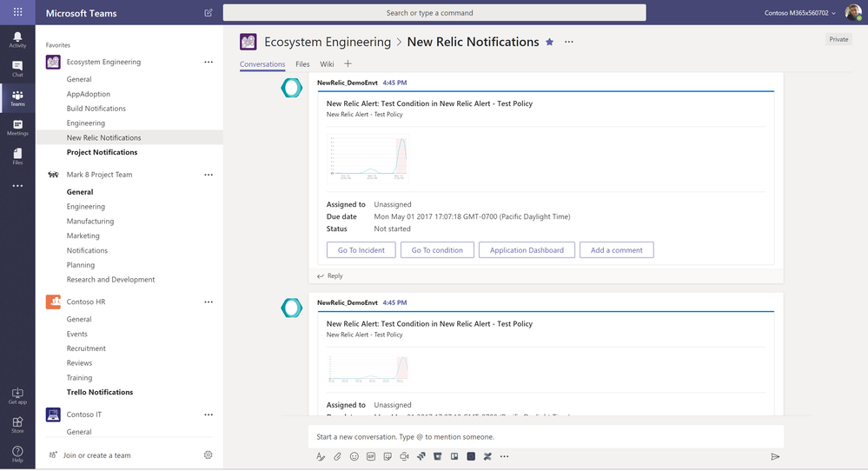Click the Go To condition button

(x=437, y=250)
